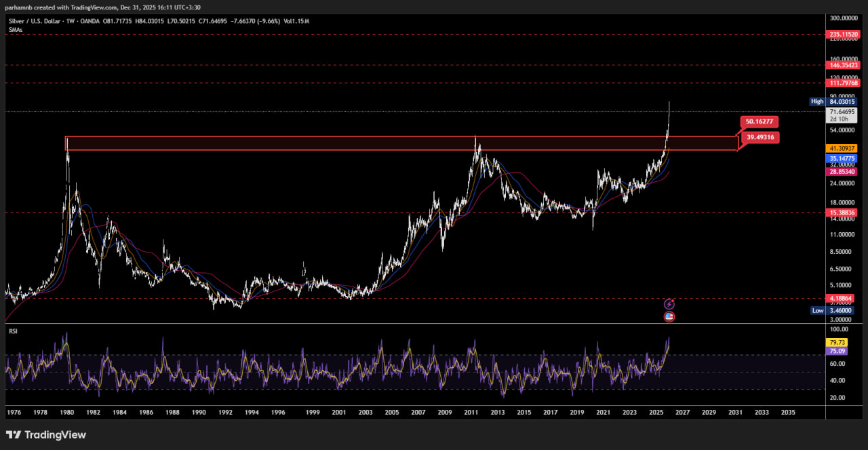Click the orange 41.30937 SMA price tag
Image resolution: width=868 pixels, height=450 pixels.
[x=842, y=148]
